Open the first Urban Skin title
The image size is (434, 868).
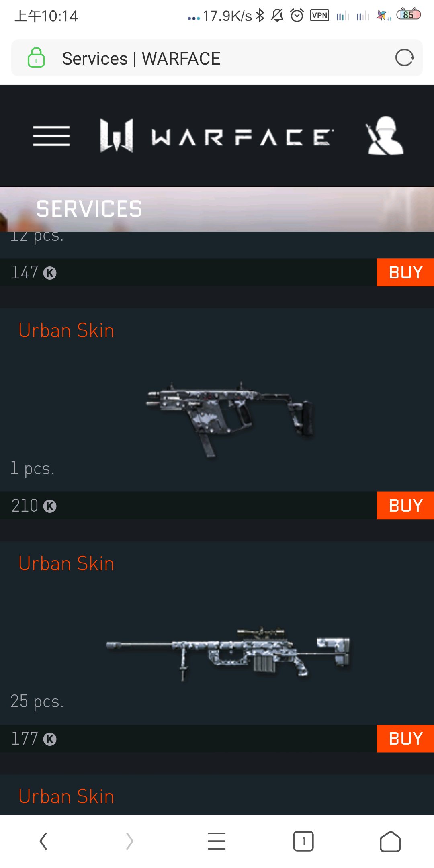click(66, 331)
